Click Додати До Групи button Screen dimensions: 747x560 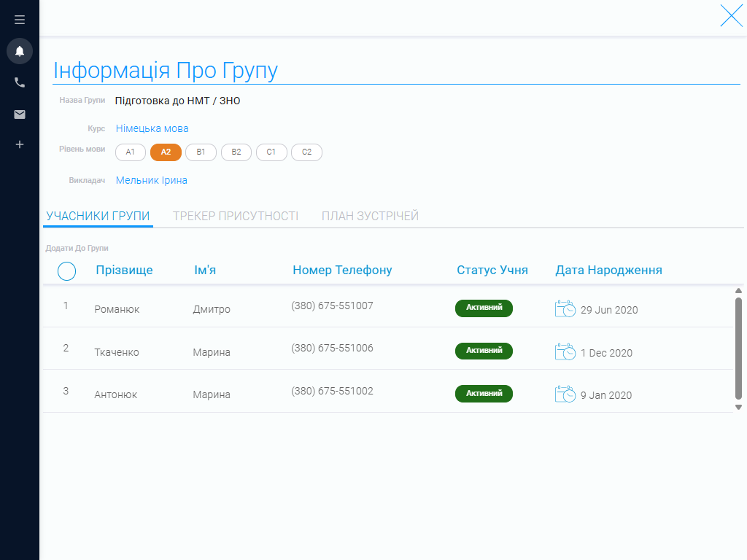coord(77,248)
